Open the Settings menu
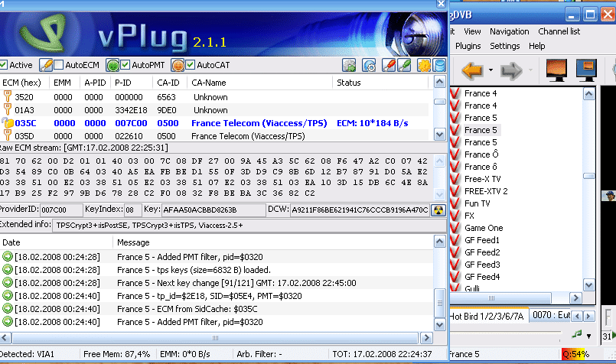The image size is (616, 364). tap(504, 46)
